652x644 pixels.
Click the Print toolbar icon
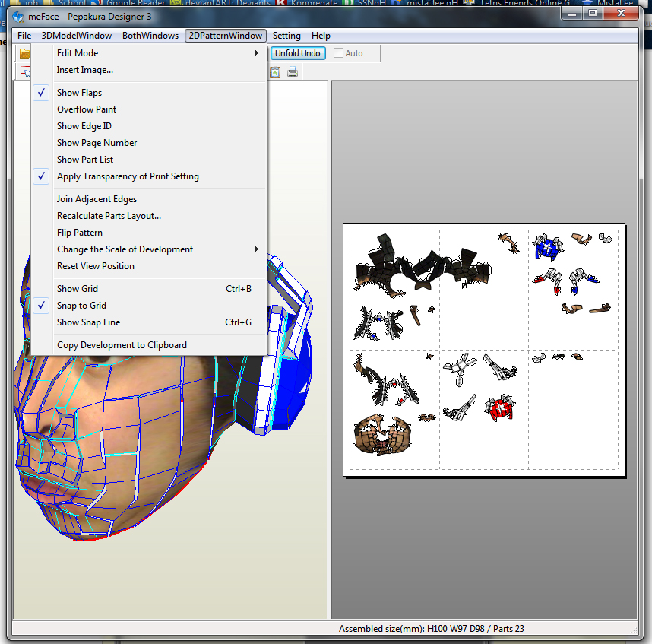click(293, 72)
